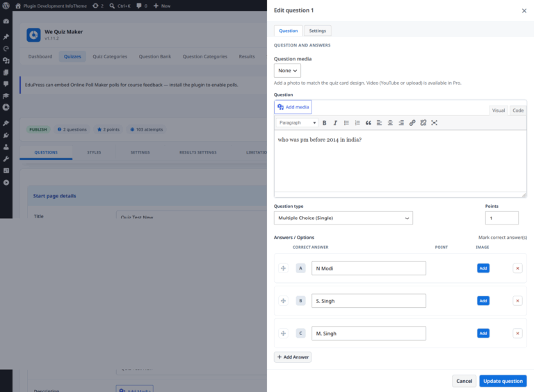Viewport: 534px width, 392px height.
Task: Insert a bulleted list
Action: tap(346, 123)
